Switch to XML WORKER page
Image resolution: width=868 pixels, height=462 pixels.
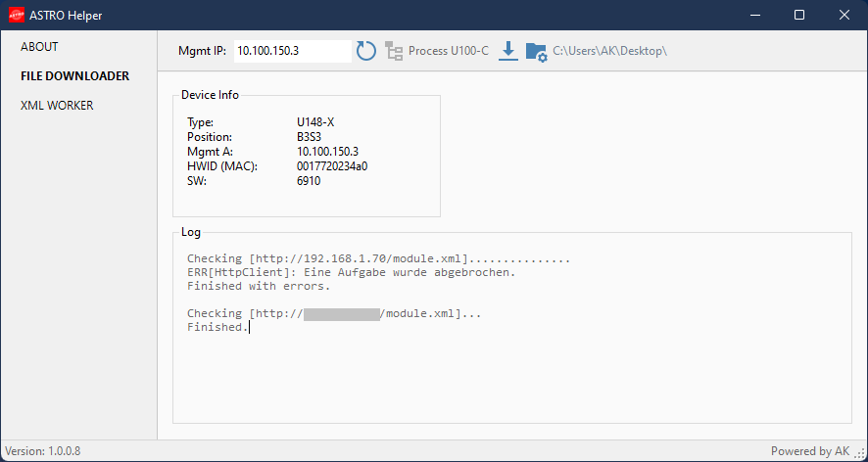pos(57,106)
